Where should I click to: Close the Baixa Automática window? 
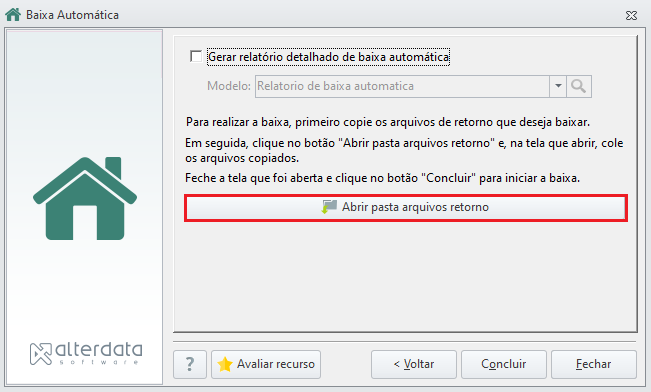[x=631, y=15]
